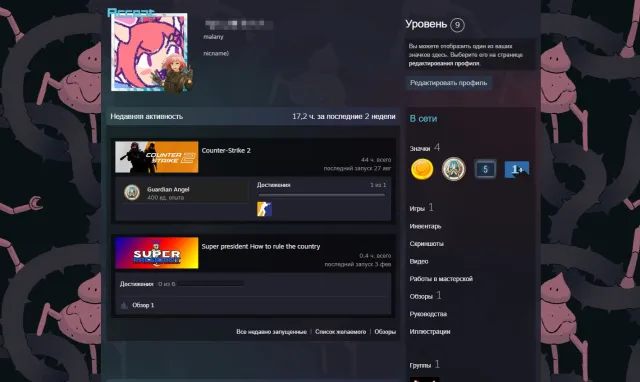Click the number 5 badge icon
Viewport: 640px width, 382px height.
point(485,169)
